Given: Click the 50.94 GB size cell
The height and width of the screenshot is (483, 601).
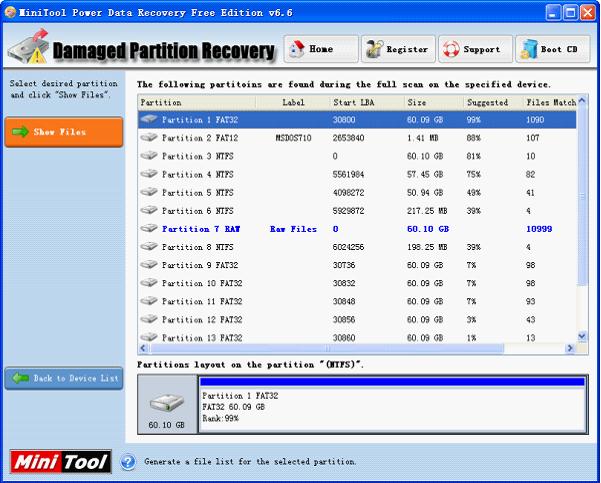Looking at the screenshot, I should click(425, 192).
